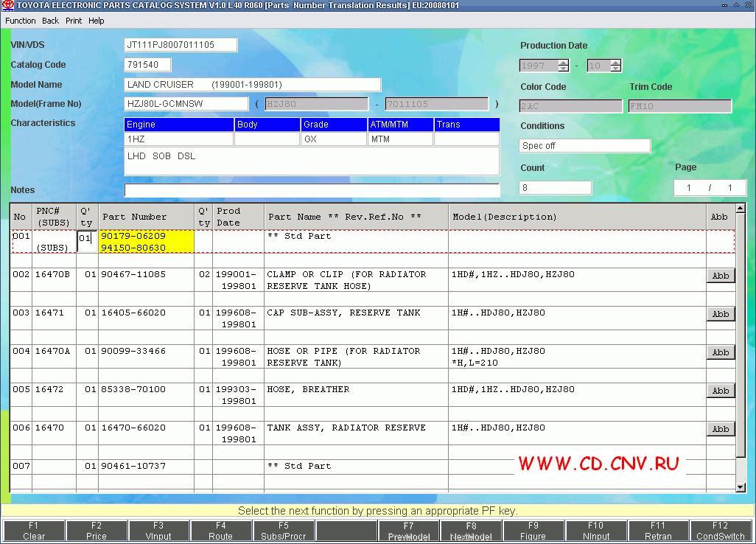Click the F12 CondSwitch button
Image resolution: width=756 pixels, height=544 pixels.
721,531
